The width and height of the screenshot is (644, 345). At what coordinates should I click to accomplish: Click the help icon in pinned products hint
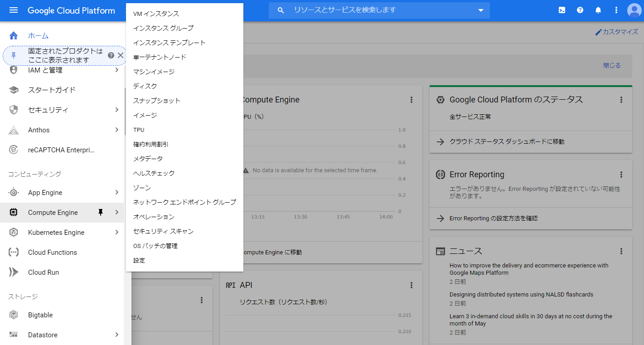111,55
